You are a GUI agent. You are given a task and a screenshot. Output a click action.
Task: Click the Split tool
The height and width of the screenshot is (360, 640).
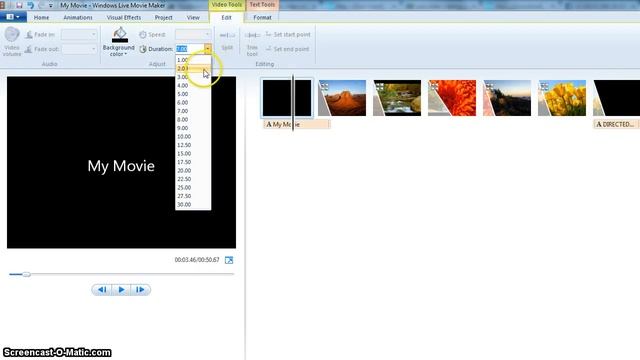tap(227, 41)
